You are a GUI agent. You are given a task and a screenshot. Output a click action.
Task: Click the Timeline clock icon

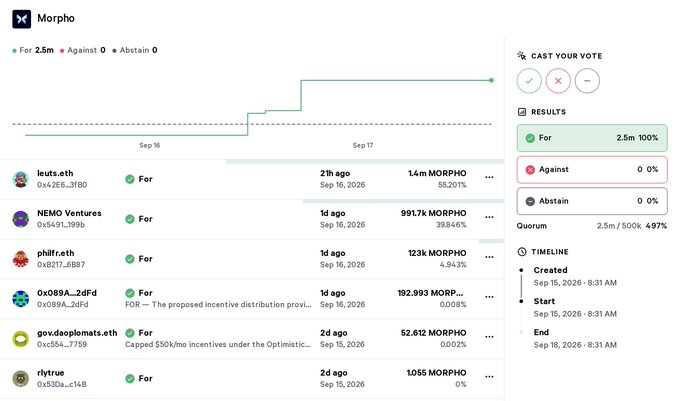(522, 252)
